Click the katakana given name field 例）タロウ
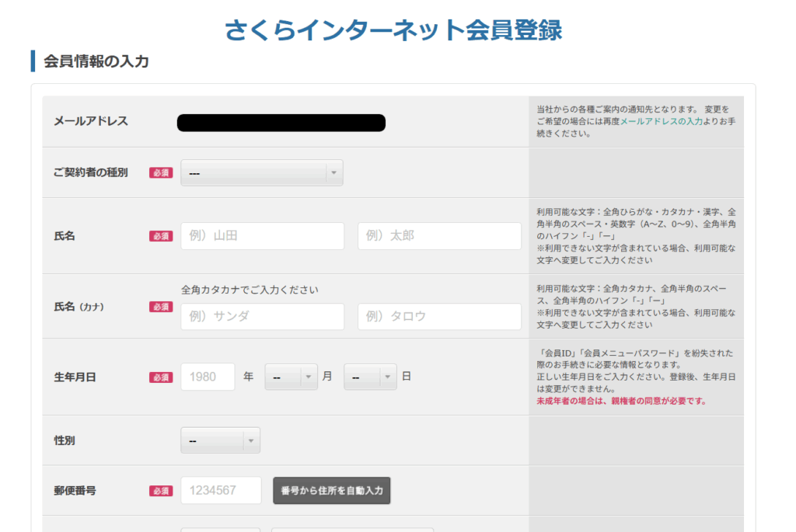Screen dimensions: 796x532 (x=439, y=317)
